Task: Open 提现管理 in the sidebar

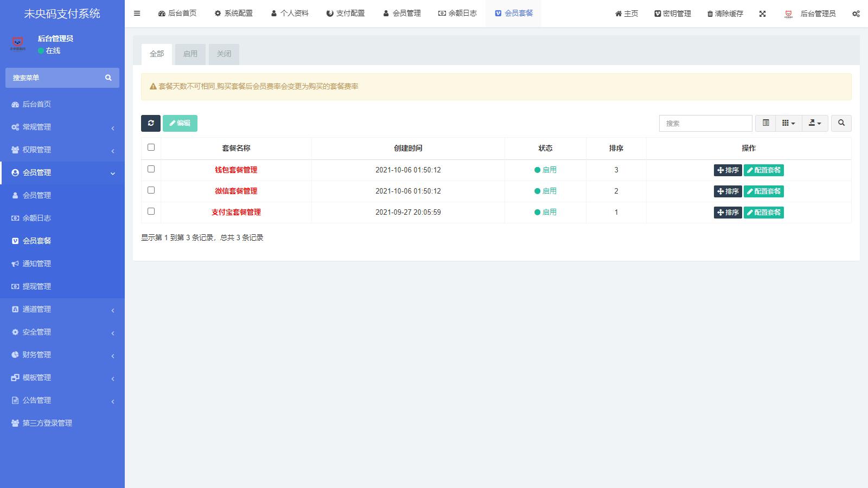Action: [37, 286]
